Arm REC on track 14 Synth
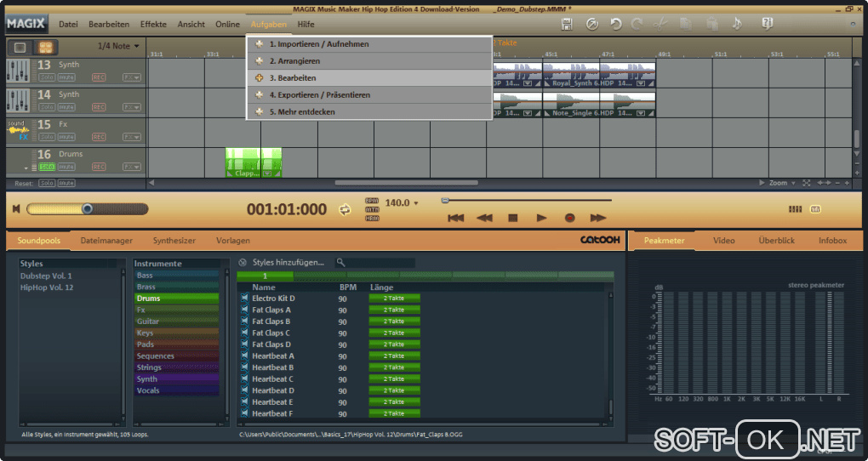 (x=99, y=107)
